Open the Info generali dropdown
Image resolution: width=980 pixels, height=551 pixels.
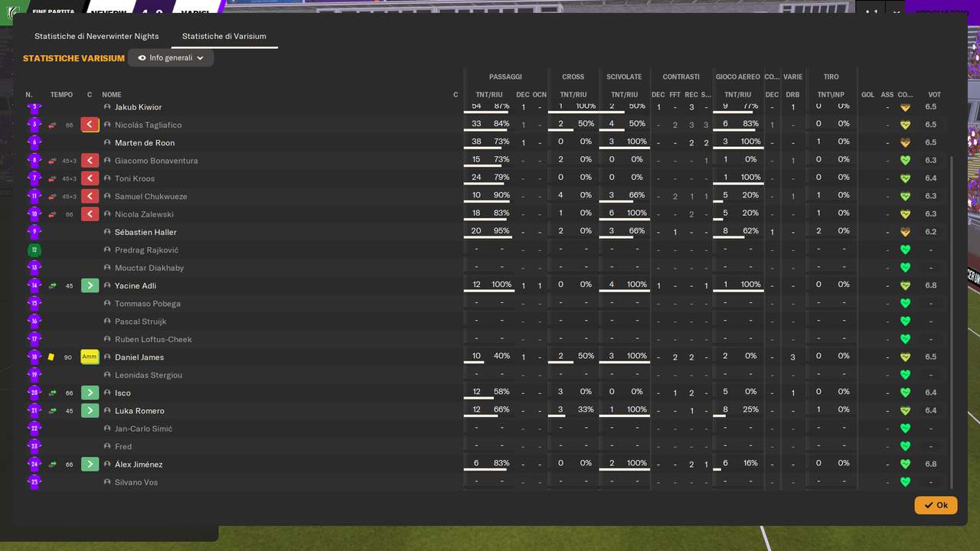coord(171,57)
